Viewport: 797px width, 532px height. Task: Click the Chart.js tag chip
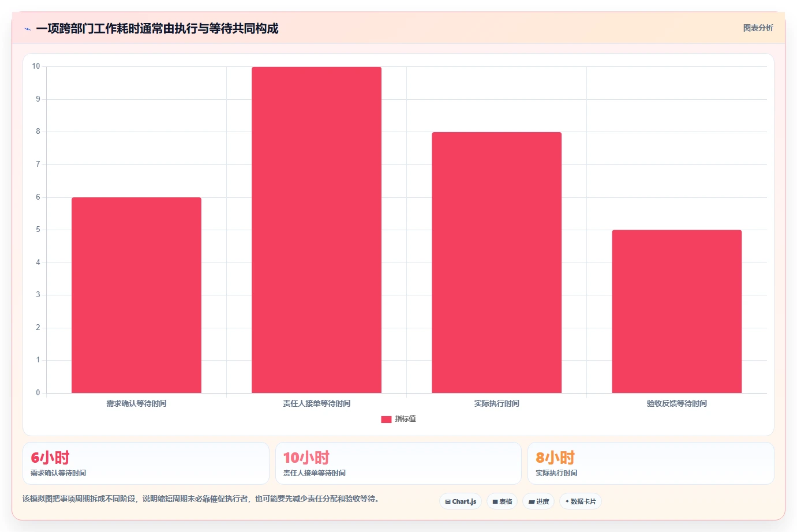tap(461, 501)
